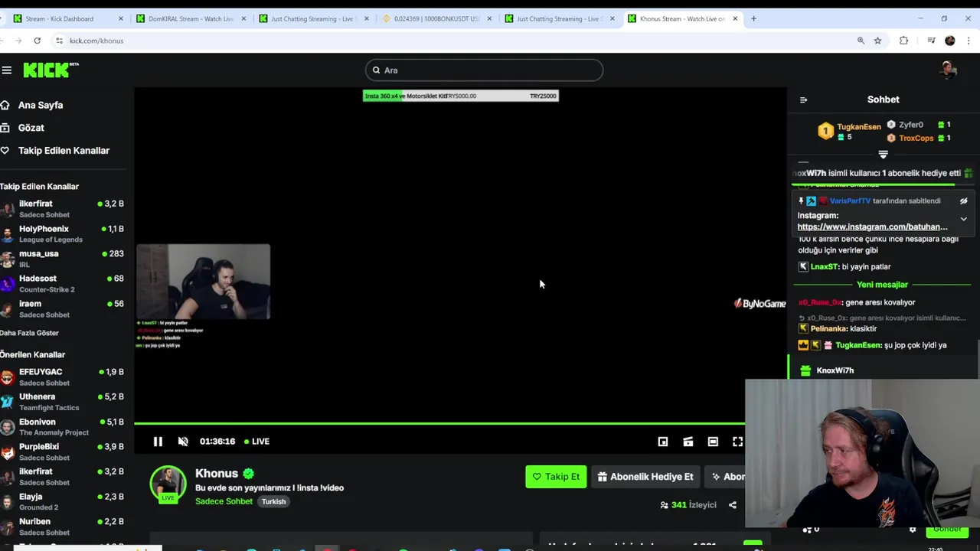Click Yeni mesajlar divider to jump
Viewport: 980px width, 551px height.
pyautogui.click(x=882, y=285)
